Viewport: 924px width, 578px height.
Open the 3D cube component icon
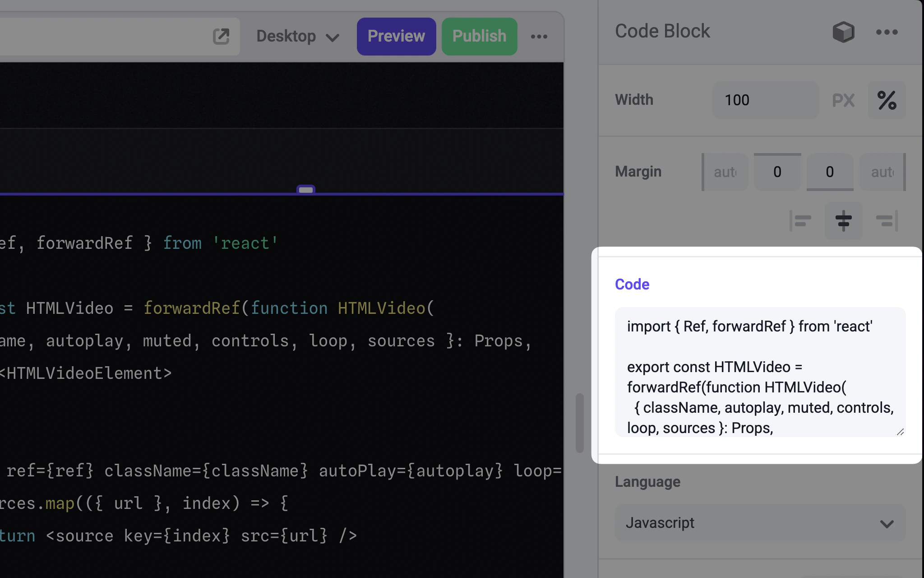point(843,32)
